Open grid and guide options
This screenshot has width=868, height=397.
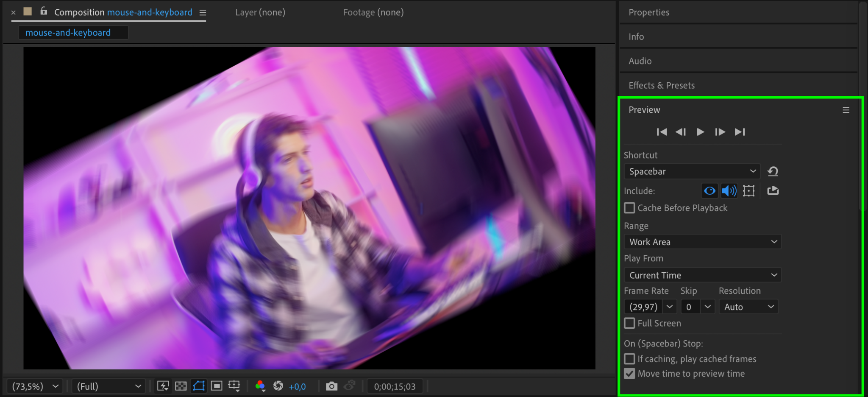234,386
